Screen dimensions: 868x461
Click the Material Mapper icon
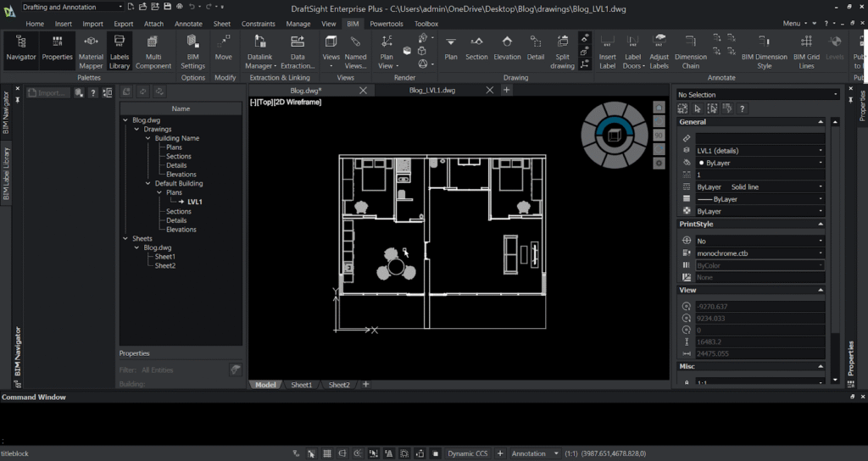tap(91, 47)
